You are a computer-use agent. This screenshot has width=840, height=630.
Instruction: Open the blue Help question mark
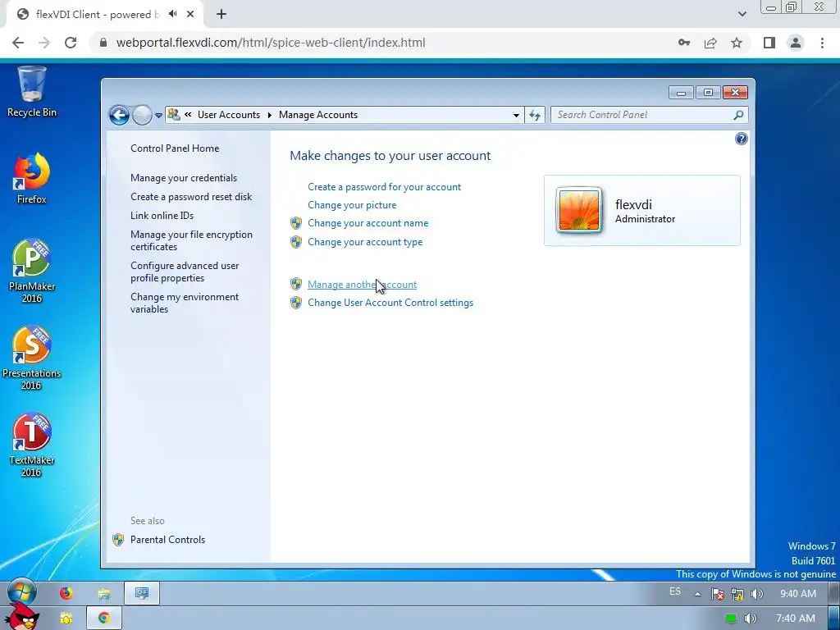(741, 139)
